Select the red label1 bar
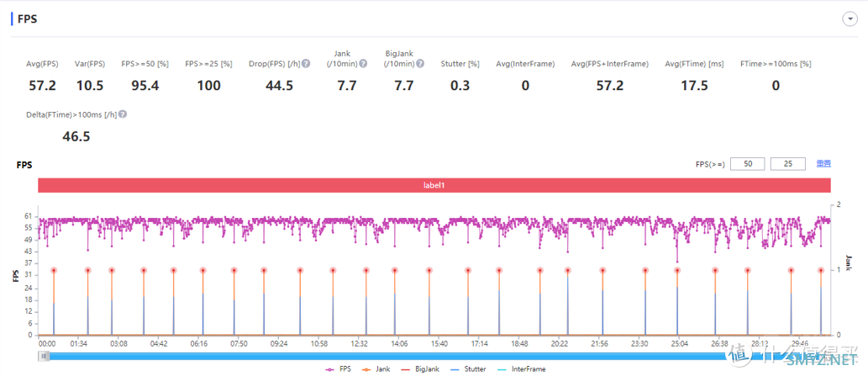 (434, 186)
